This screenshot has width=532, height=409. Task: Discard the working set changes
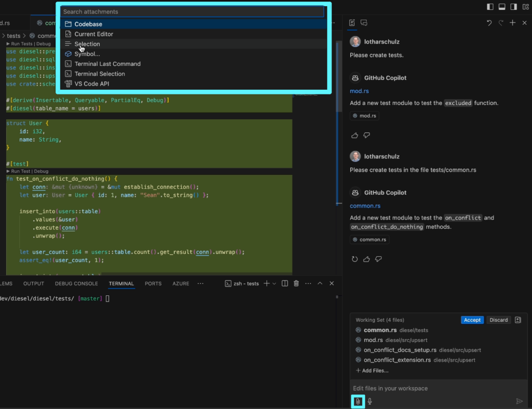click(498, 320)
